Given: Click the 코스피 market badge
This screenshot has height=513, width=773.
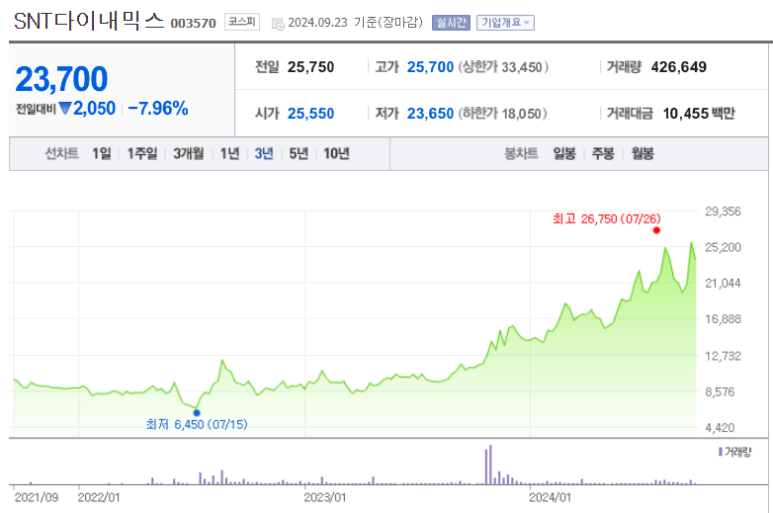Looking at the screenshot, I should [x=242, y=22].
